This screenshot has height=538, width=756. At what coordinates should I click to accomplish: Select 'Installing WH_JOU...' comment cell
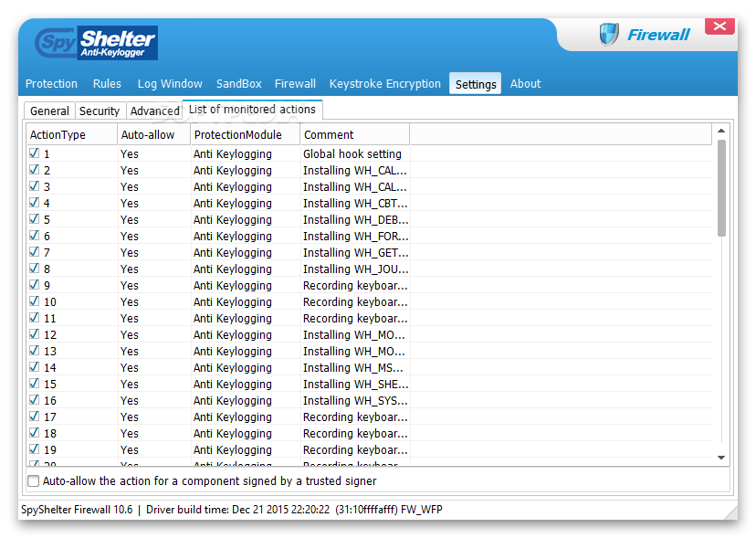pos(356,269)
